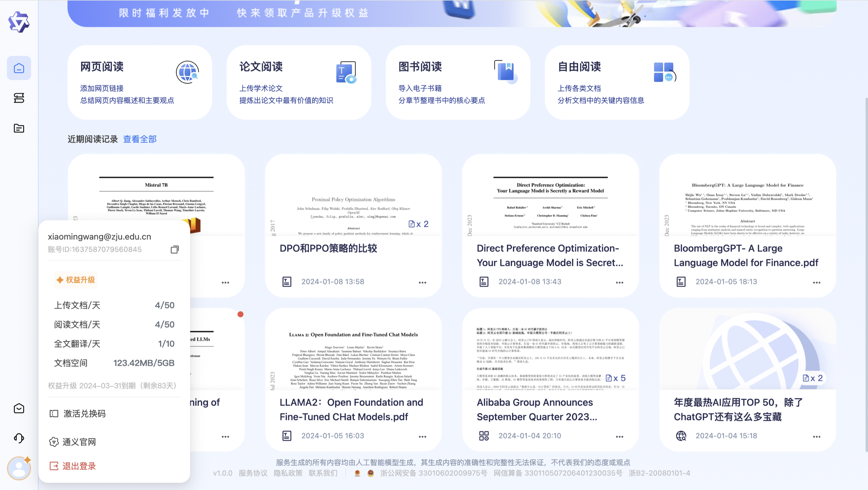This screenshot has height=490, width=868.
Task: Open the more options menu for the DPO和PPO策略的比较 card
Action: click(422, 282)
